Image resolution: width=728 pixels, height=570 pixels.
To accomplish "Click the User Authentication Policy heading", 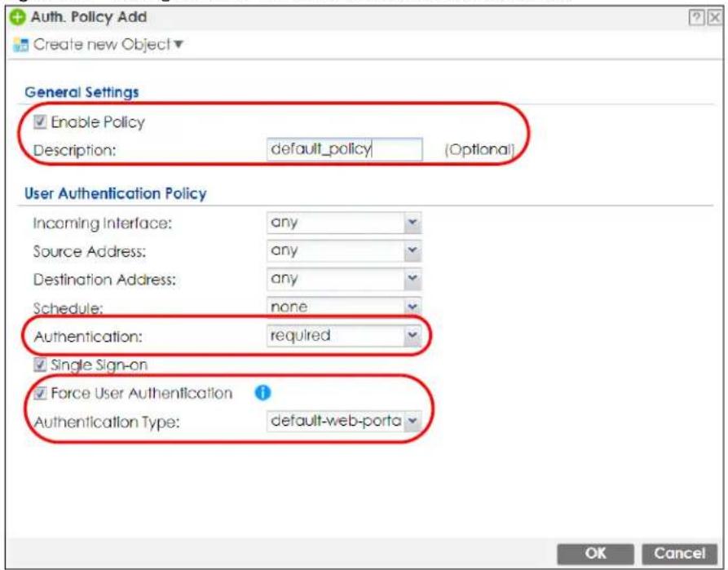I will (x=116, y=194).
